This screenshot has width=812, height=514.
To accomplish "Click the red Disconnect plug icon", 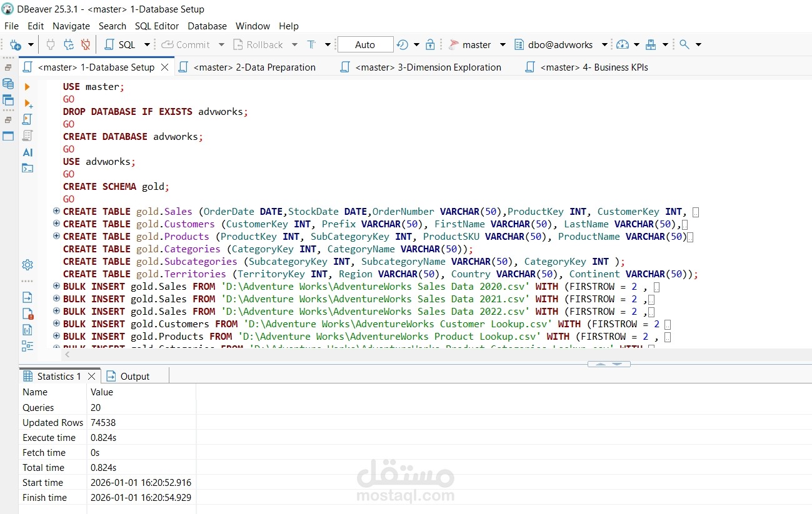I will (x=86, y=44).
